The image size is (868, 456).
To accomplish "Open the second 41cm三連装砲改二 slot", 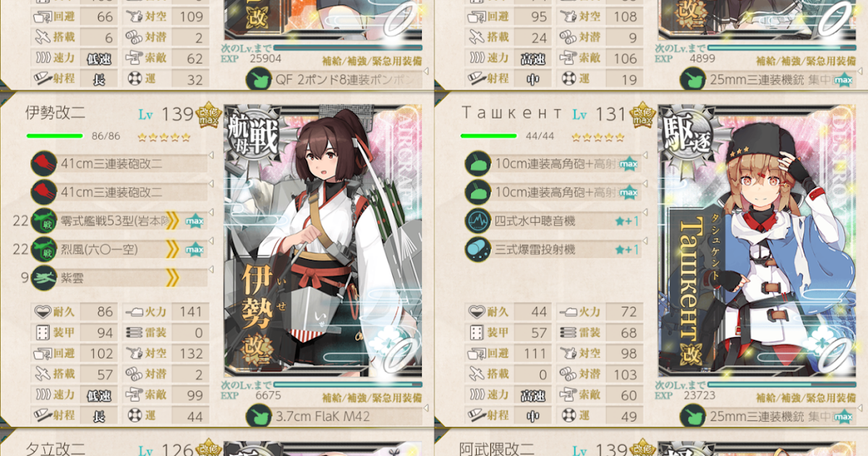I will pyautogui.click(x=119, y=192).
